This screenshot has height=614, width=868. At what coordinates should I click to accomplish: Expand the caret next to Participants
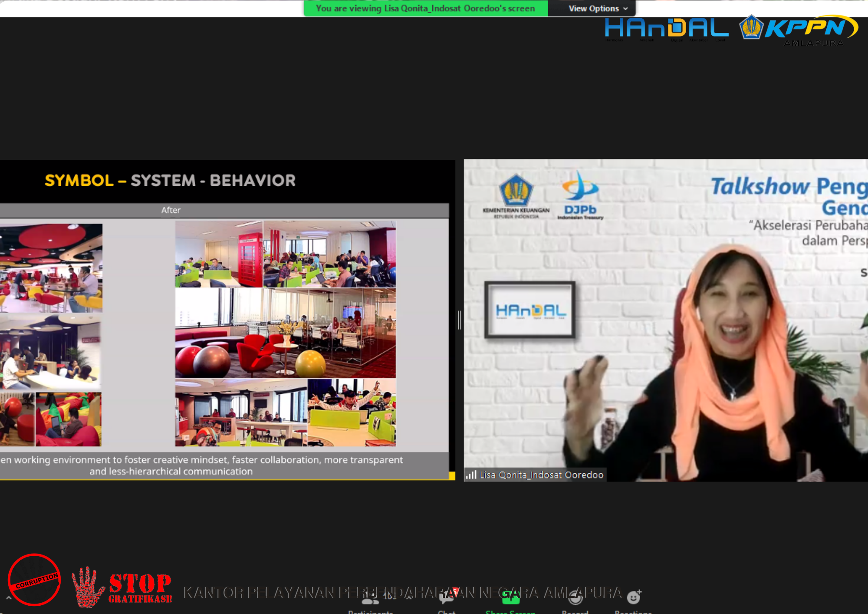408,597
